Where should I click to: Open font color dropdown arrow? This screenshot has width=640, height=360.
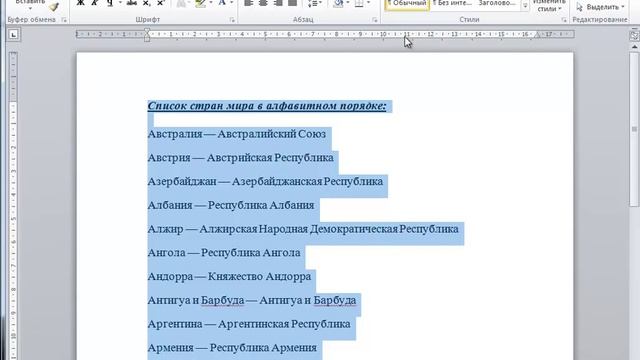(x=232, y=3)
